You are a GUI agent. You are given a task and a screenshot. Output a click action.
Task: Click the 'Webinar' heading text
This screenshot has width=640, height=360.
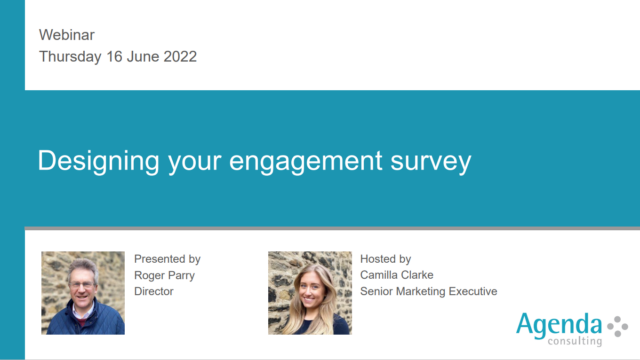tap(67, 35)
